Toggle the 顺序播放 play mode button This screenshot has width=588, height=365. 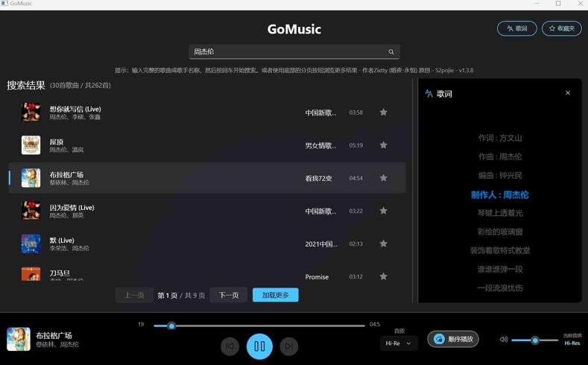click(x=453, y=339)
